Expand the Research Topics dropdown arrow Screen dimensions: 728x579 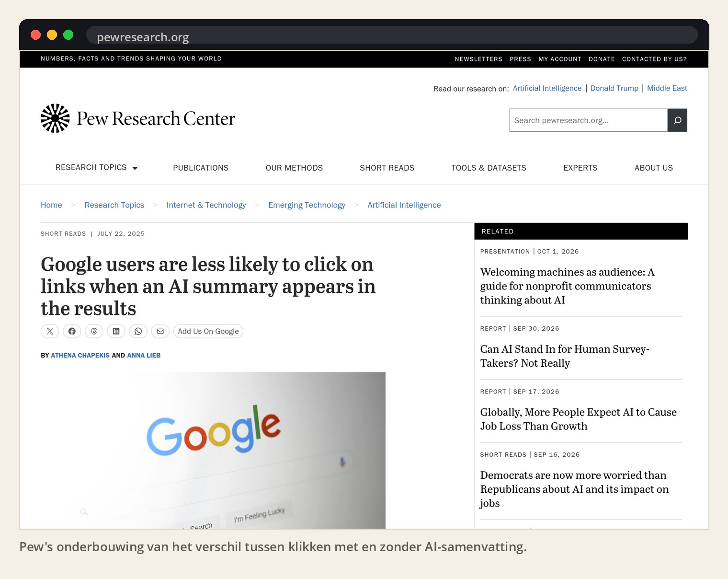click(135, 168)
